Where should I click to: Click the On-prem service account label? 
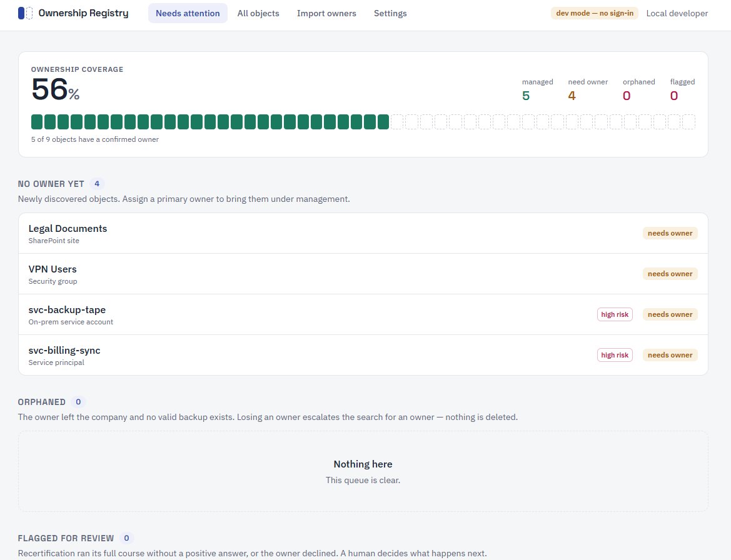[71, 322]
